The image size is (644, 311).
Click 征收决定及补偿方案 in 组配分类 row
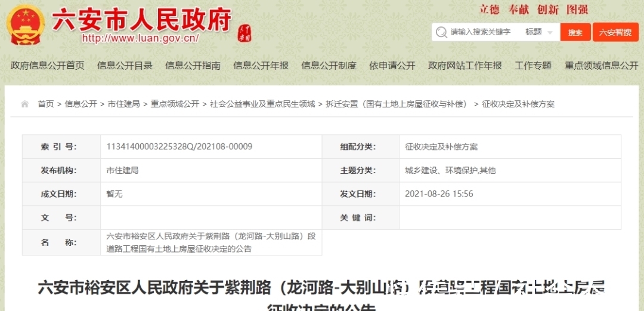(441, 147)
